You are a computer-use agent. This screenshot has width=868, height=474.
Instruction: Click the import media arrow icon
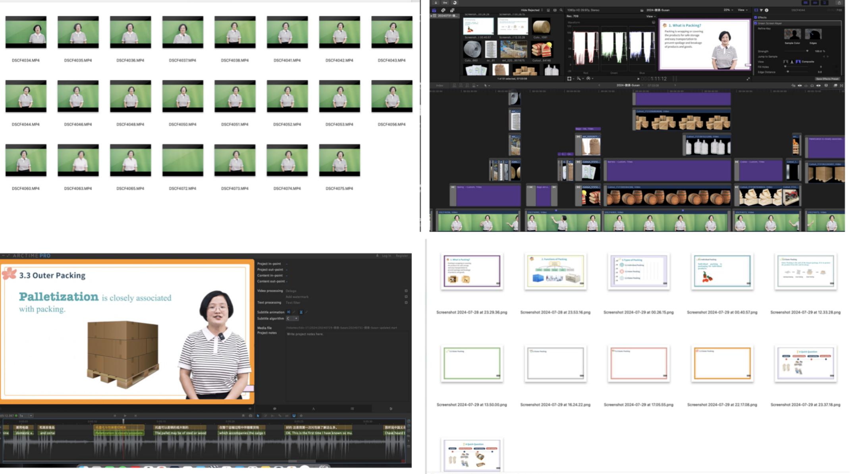(x=436, y=3)
